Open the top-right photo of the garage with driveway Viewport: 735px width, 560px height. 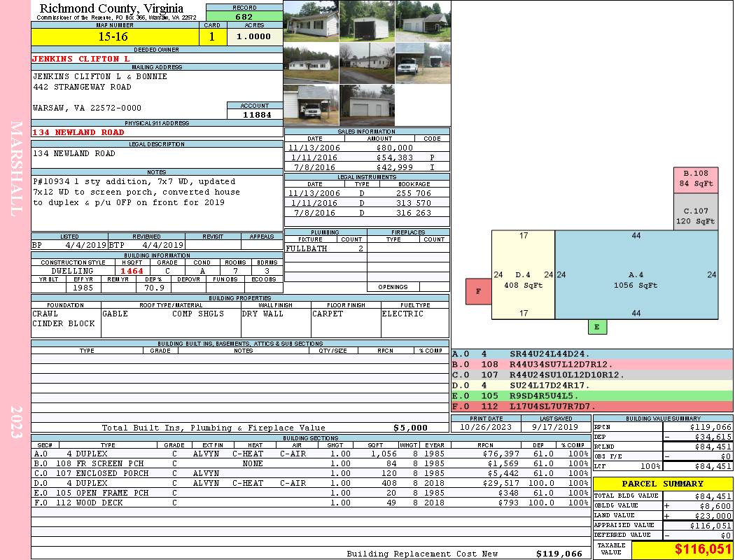[423, 21]
